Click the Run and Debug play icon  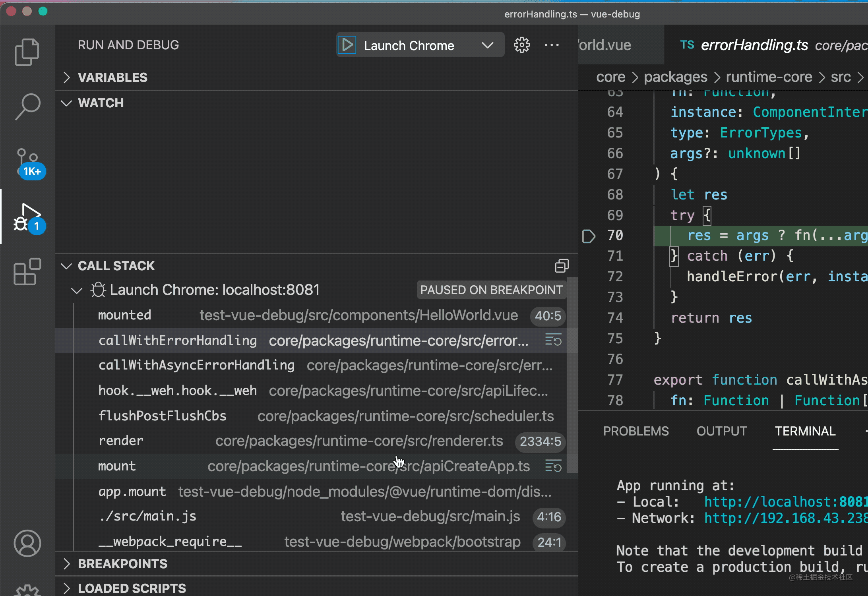click(348, 45)
